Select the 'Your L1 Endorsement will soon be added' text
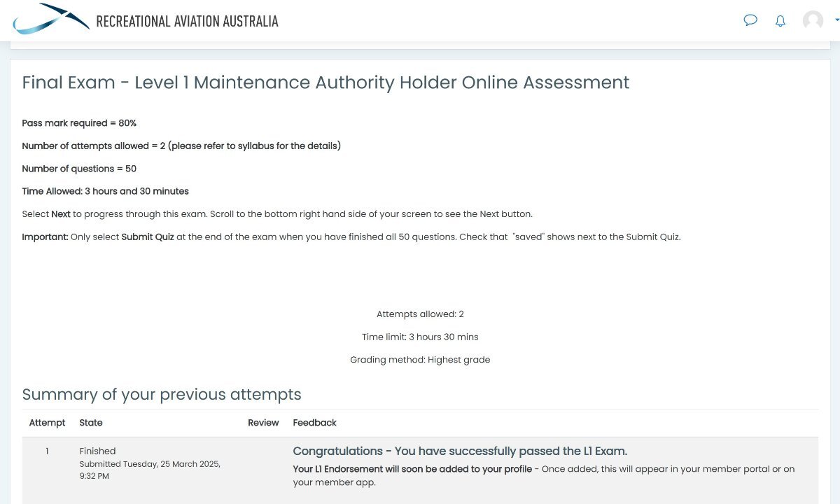 click(412, 469)
